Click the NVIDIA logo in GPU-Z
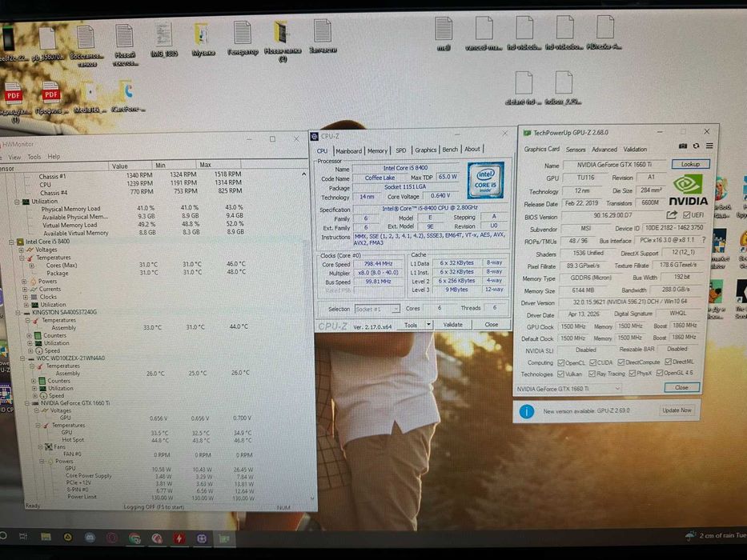This screenshot has width=747, height=560. (x=689, y=190)
